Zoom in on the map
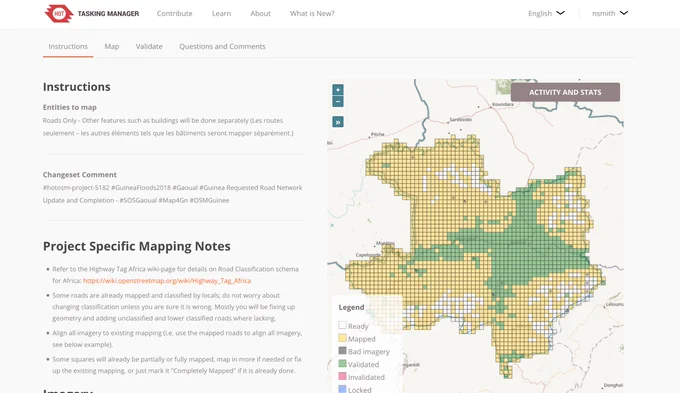The image size is (680, 393). 338,90
